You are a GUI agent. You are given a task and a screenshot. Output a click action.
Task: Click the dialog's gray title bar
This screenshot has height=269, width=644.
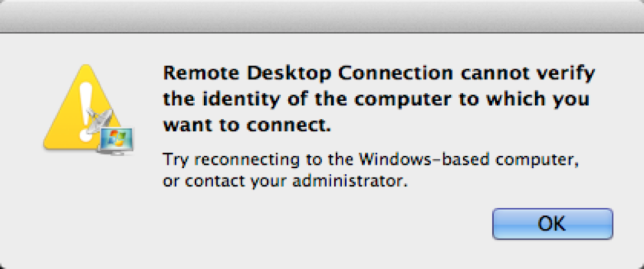[322, 17]
